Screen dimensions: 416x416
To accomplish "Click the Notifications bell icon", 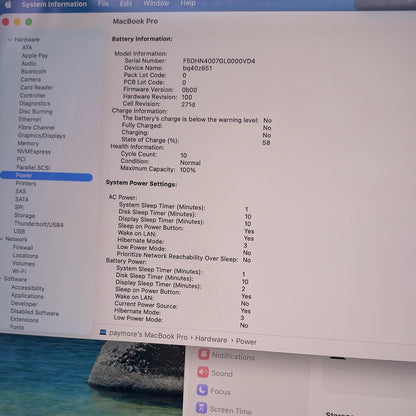I will [204, 354].
